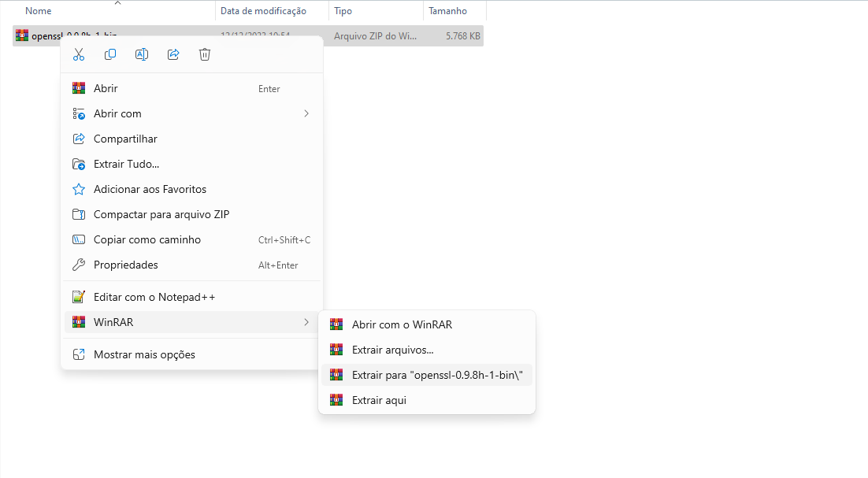
Task: Click Mostrar mais opções
Action: point(144,354)
